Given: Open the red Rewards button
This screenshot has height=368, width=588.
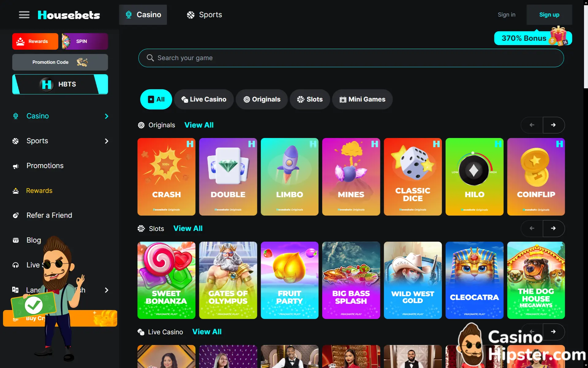Looking at the screenshot, I should pos(35,41).
